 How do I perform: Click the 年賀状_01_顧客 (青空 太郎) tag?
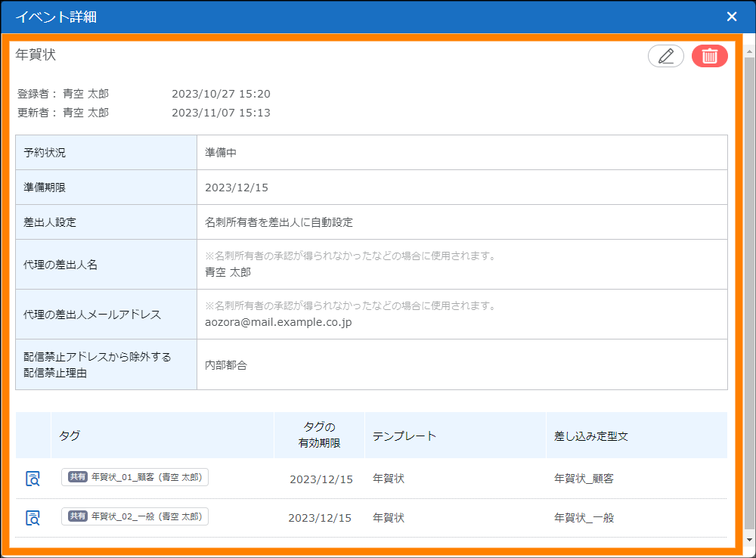135,477
